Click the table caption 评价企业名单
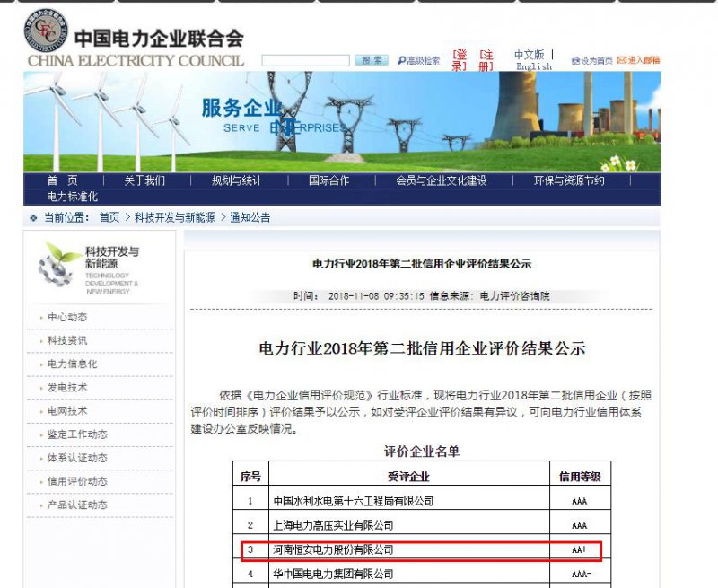 (422, 452)
